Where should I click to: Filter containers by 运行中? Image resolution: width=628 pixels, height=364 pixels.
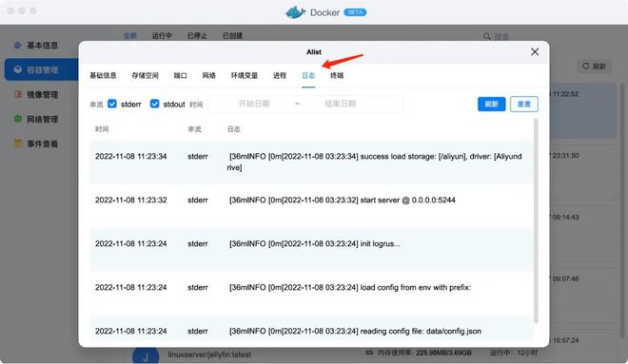162,35
